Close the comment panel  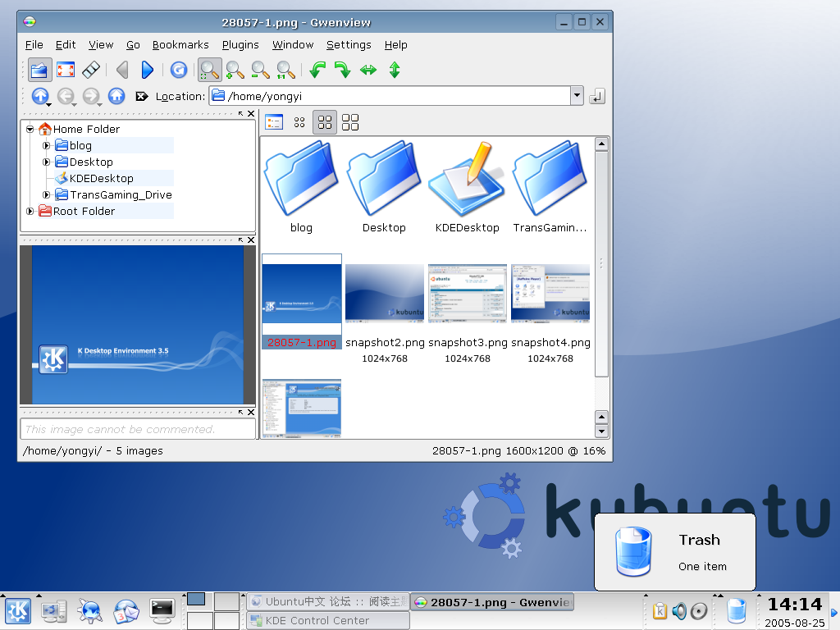[x=251, y=412]
